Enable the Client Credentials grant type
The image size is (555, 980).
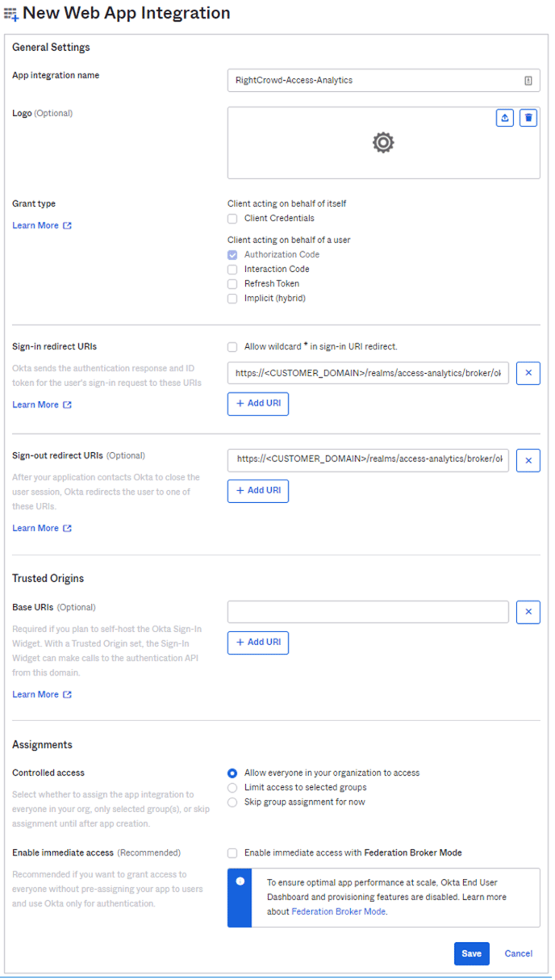[232, 219]
